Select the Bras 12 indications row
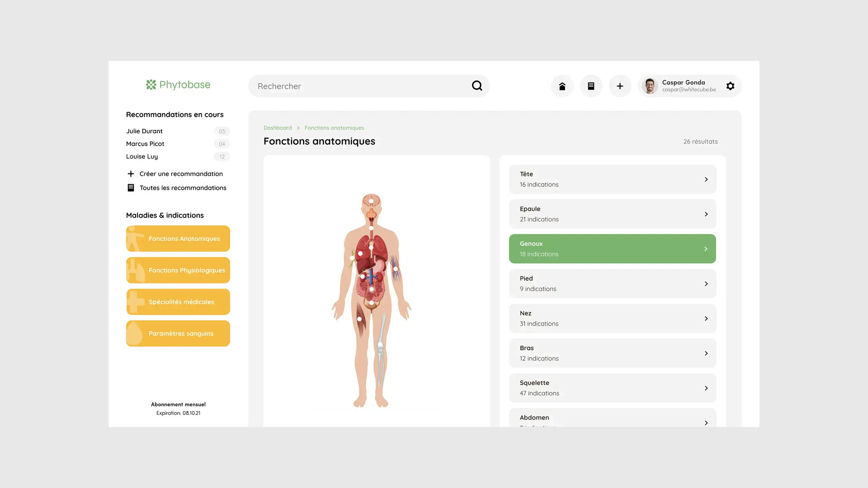868x488 pixels. click(x=612, y=353)
